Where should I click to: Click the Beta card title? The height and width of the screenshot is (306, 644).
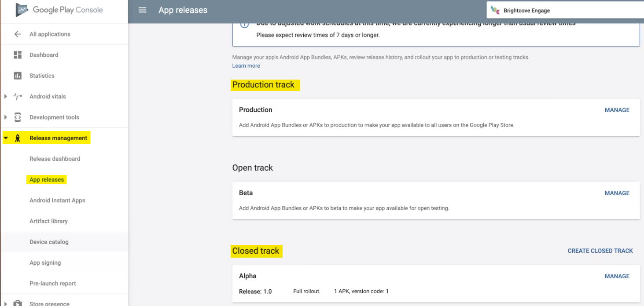tap(246, 193)
